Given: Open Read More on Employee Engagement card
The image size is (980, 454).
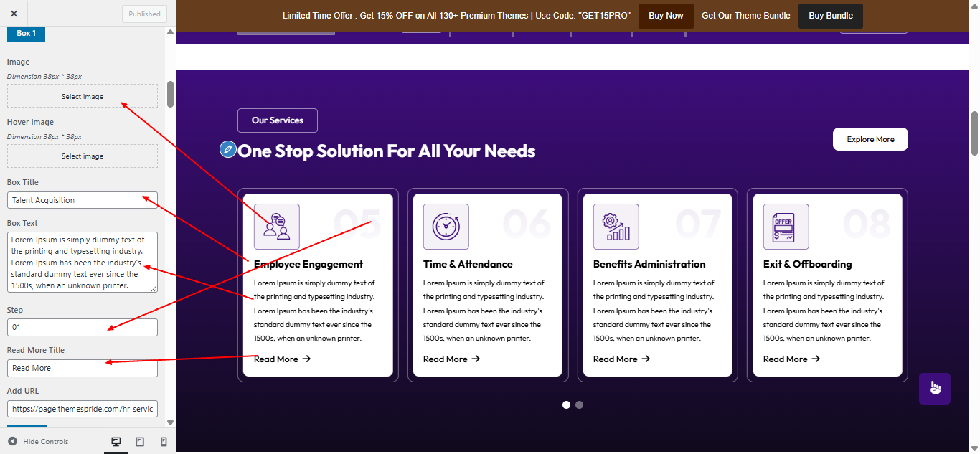Looking at the screenshot, I should pyautogui.click(x=276, y=359).
